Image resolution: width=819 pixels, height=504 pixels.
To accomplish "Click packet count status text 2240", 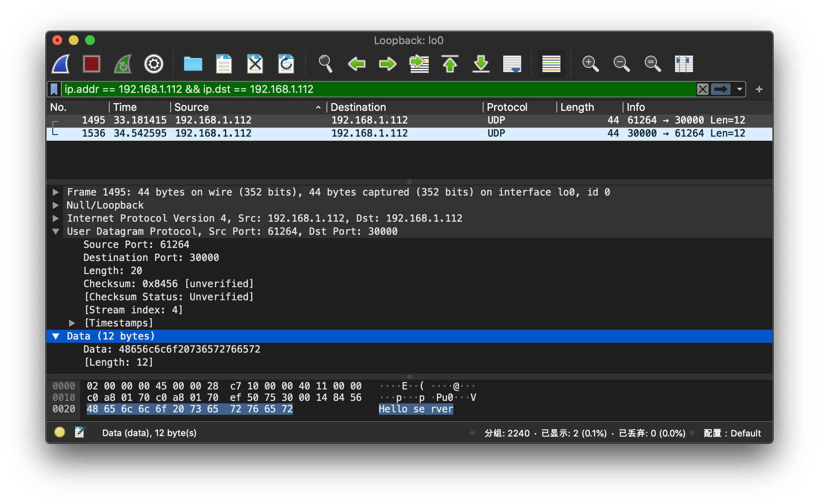I will [x=507, y=433].
